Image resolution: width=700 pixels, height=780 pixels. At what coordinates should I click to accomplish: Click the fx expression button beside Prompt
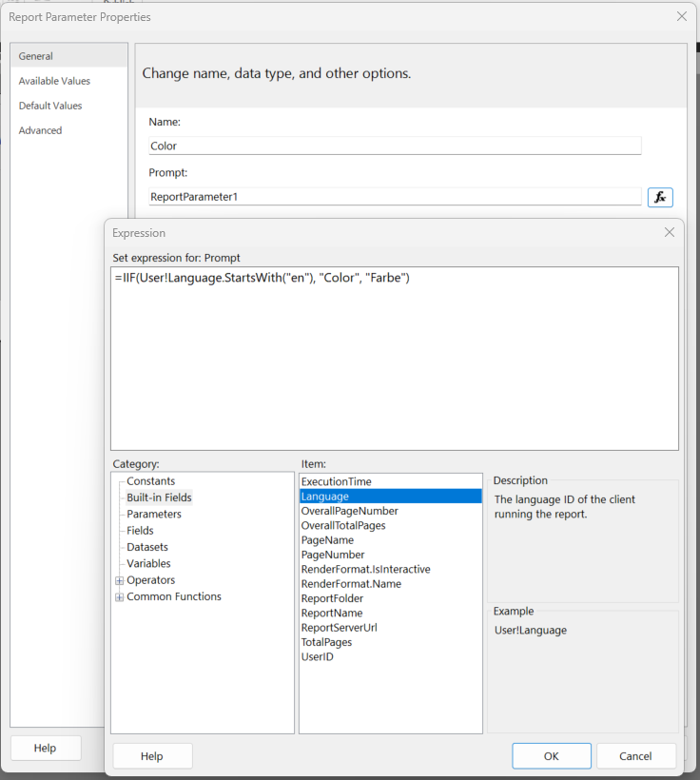coord(660,197)
